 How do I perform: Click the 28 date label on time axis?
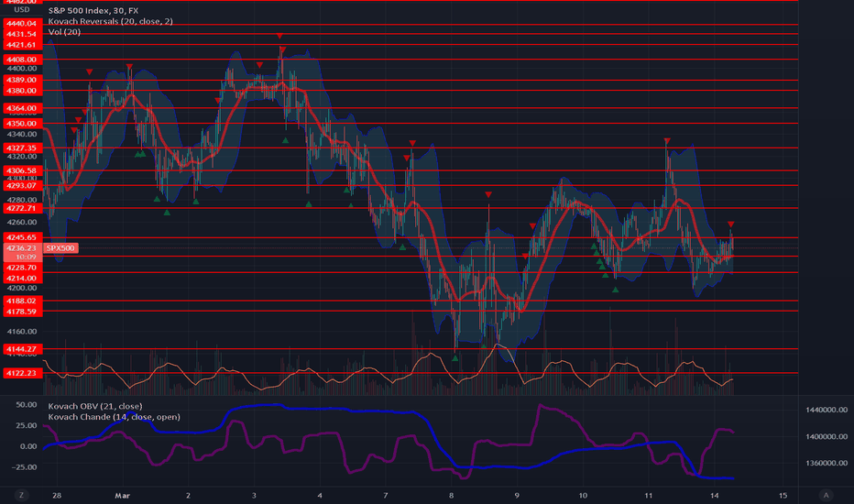(57, 495)
